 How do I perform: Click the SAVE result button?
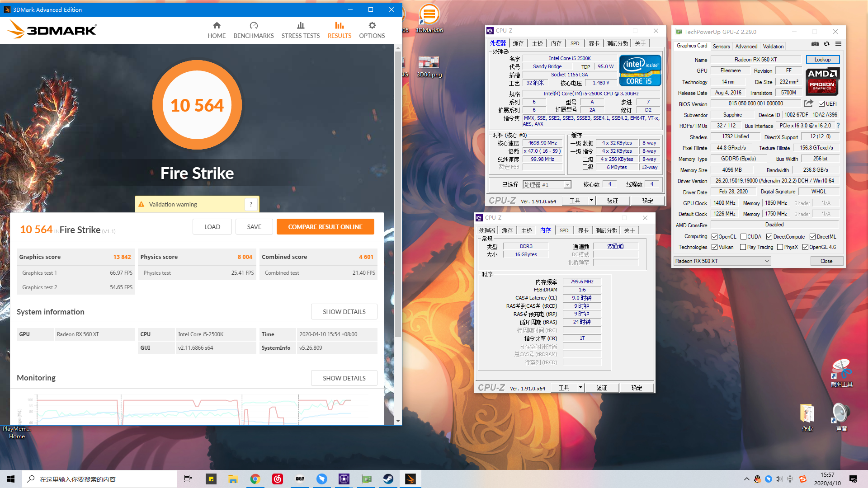pos(254,227)
